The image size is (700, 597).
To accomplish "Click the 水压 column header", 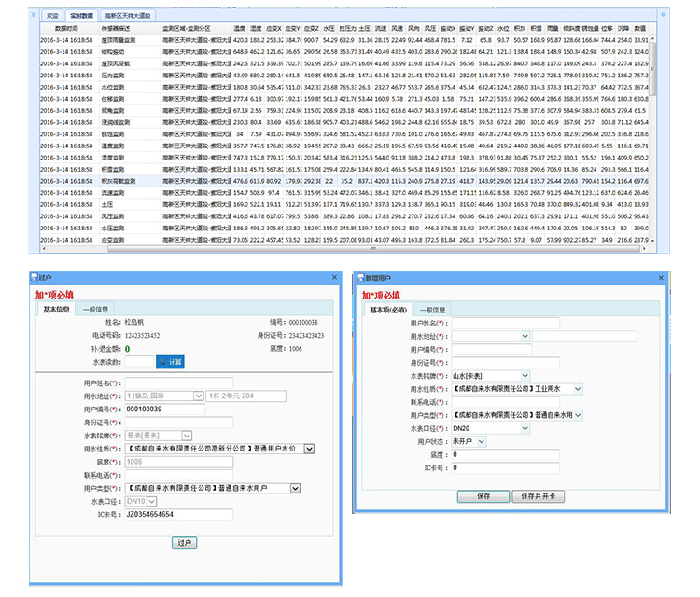I will pos(329,28).
